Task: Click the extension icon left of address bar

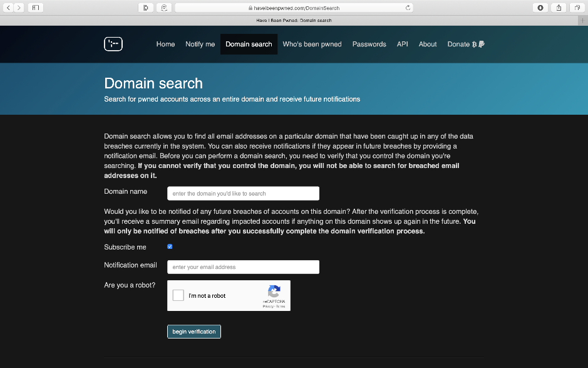Action: [x=146, y=8]
